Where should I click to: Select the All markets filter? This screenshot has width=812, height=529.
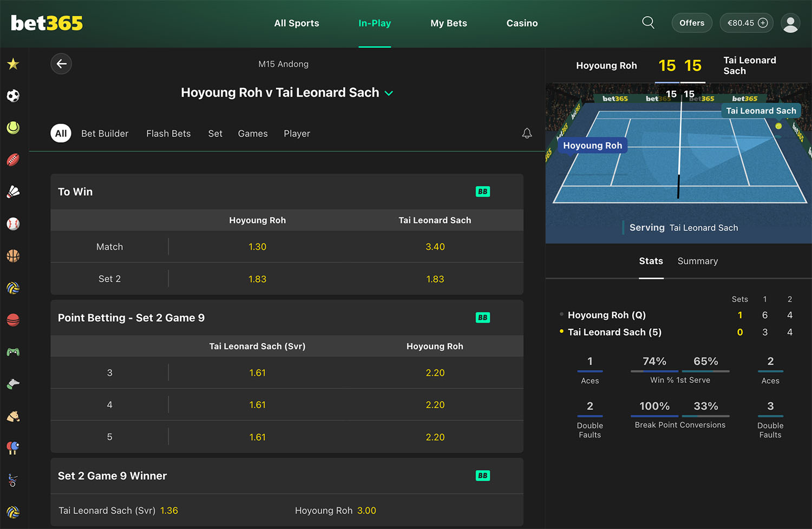coord(61,133)
